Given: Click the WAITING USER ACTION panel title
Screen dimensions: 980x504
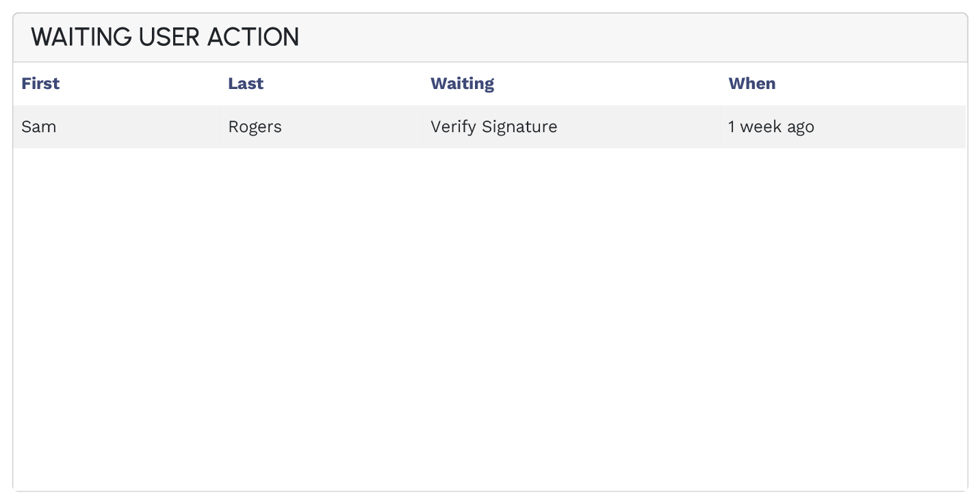Looking at the screenshot, I should (165, 37).
